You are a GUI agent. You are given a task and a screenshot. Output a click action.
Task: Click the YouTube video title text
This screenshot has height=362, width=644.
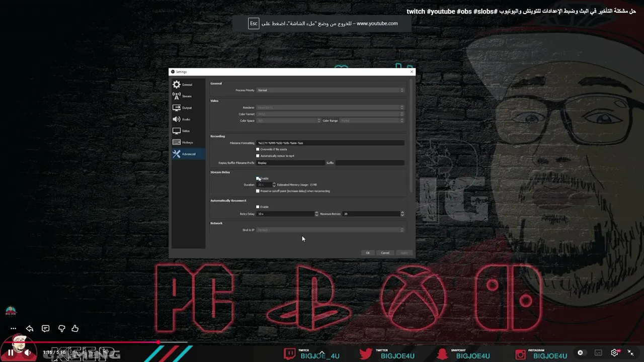click(x=521, y=12)
